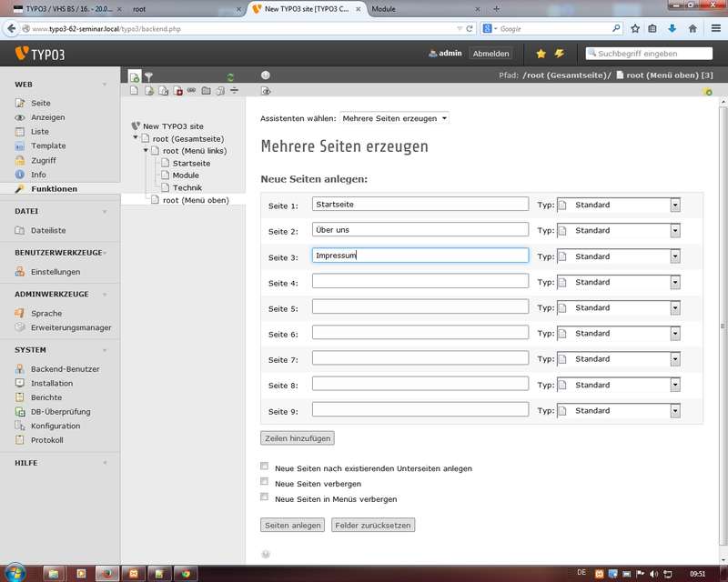This screenshot has width=728, height=582.
Task: Open the Anzeigen module
Action: [x=48, y=117]
